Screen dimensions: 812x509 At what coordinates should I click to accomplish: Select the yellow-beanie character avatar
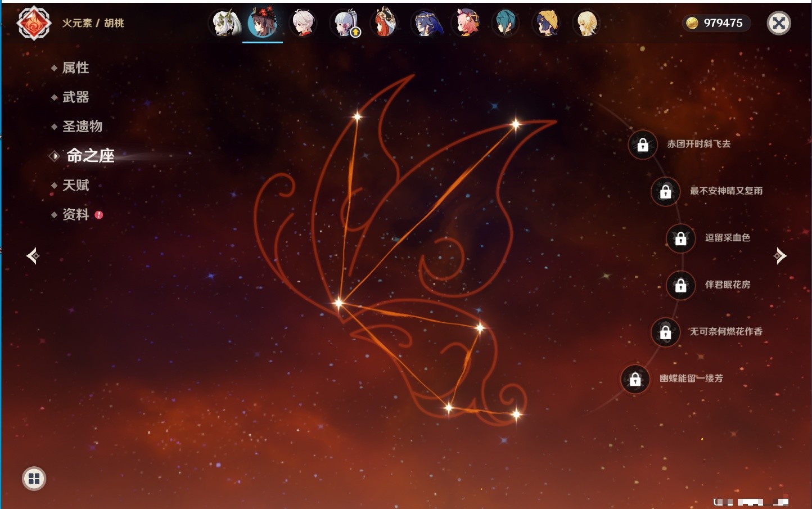[x=547, y=23]
